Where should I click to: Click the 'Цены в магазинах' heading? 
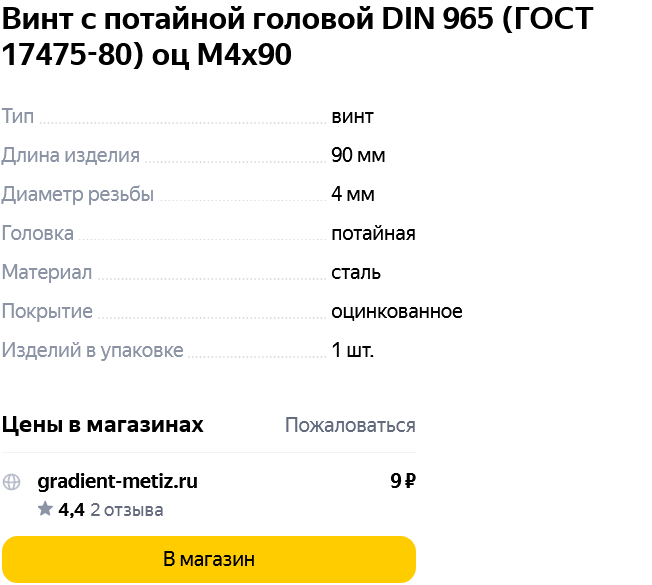[x=103, y=425]
